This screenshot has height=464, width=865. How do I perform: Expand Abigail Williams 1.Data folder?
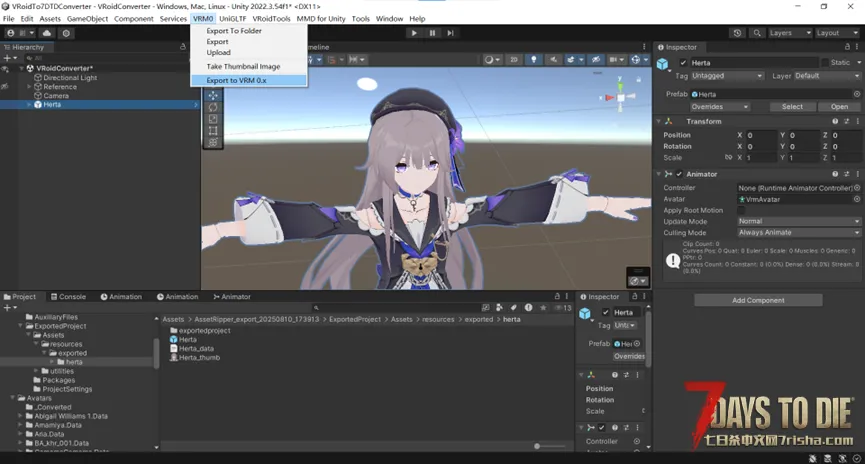[x=20, y=416]
